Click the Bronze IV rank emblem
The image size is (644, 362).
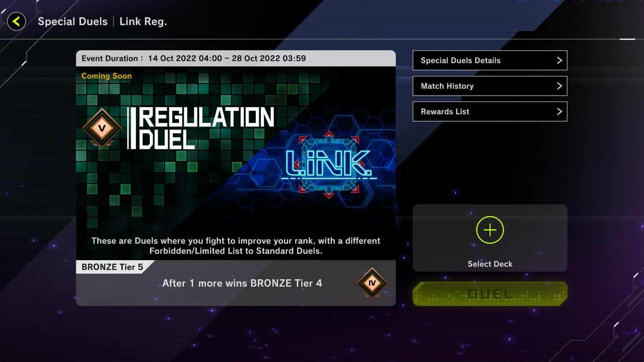[x=372, y=283]
